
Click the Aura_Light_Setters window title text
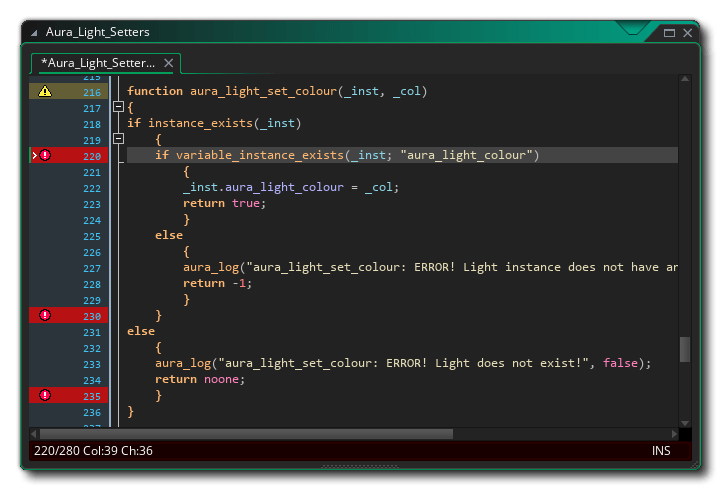97,32
